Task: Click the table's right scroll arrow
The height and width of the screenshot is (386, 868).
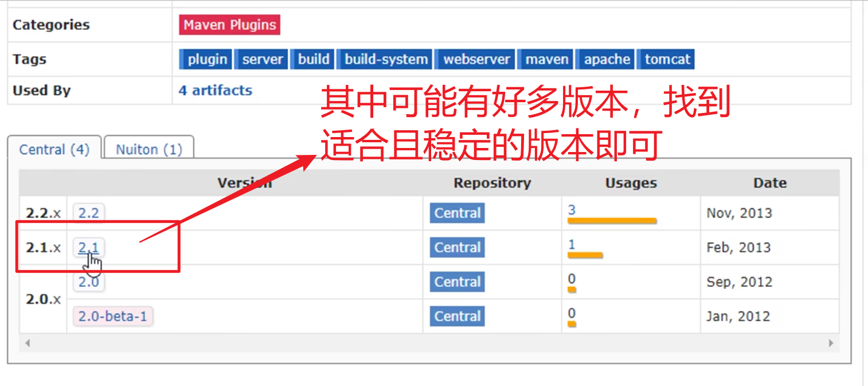Action: (x=831, y=343)
